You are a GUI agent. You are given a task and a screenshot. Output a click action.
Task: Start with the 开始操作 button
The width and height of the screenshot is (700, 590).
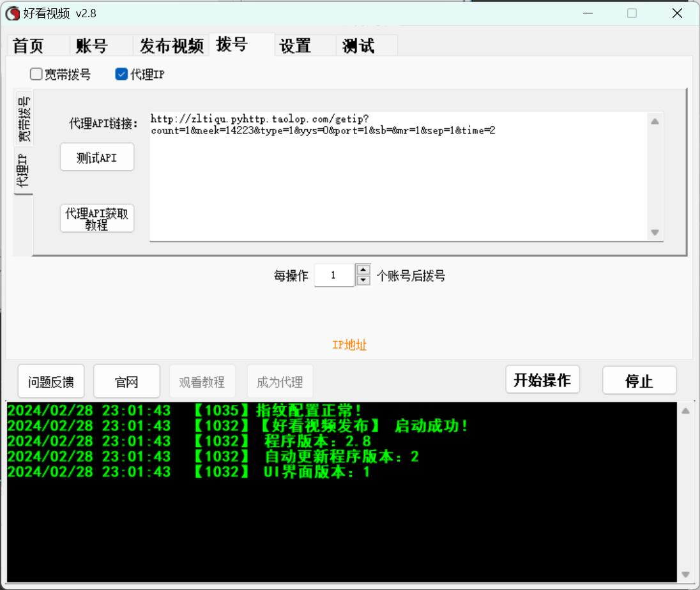coord(542,380)
